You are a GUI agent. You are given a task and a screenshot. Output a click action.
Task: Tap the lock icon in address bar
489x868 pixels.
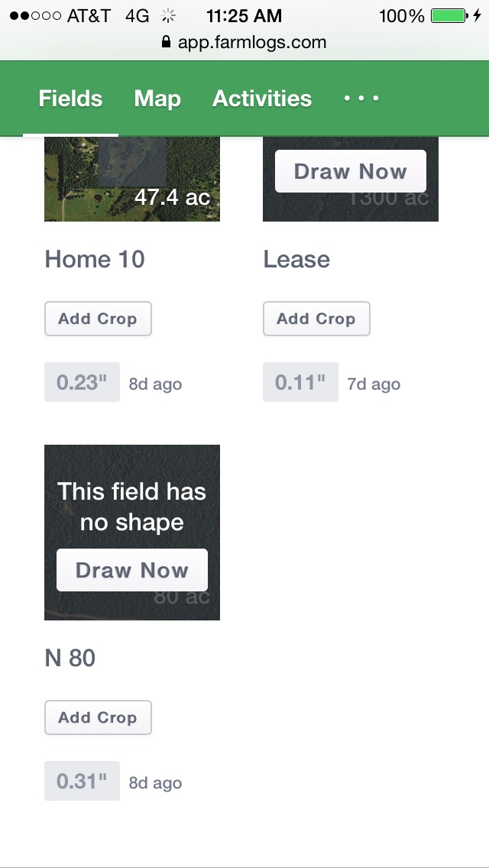(166, 42)
